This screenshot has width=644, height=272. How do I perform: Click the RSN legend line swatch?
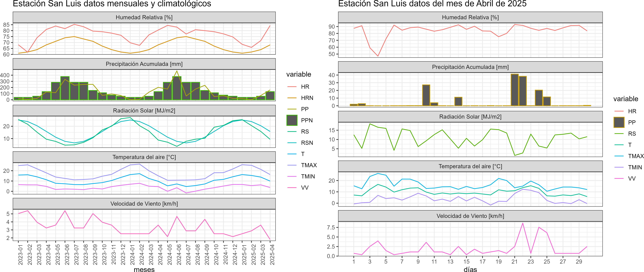[292, 143]
